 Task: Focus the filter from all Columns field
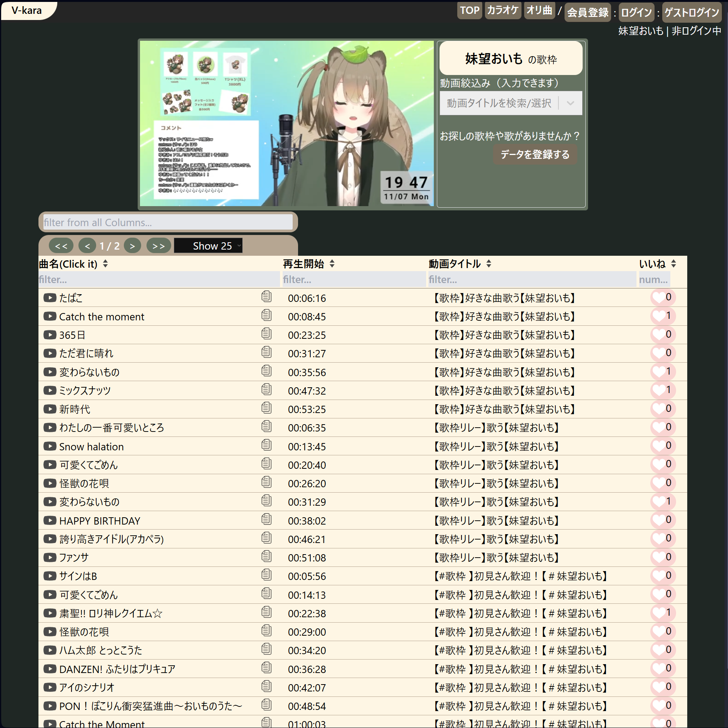168,222
